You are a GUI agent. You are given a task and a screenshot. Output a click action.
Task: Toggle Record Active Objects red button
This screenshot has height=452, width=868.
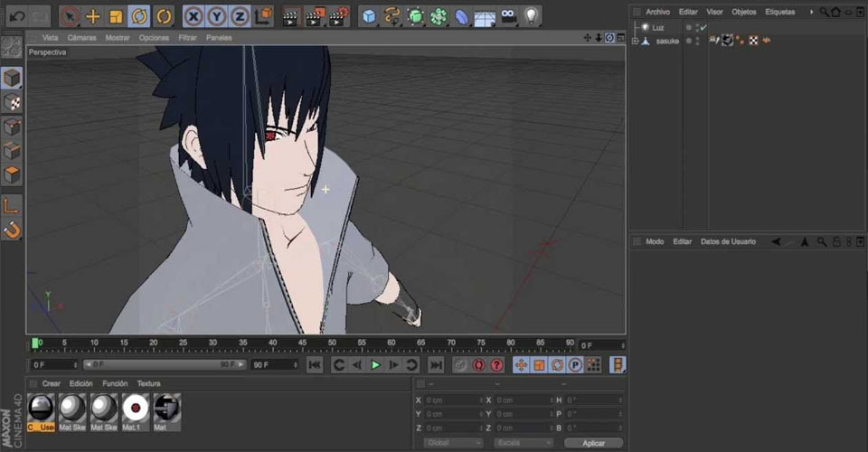point(460,365)
